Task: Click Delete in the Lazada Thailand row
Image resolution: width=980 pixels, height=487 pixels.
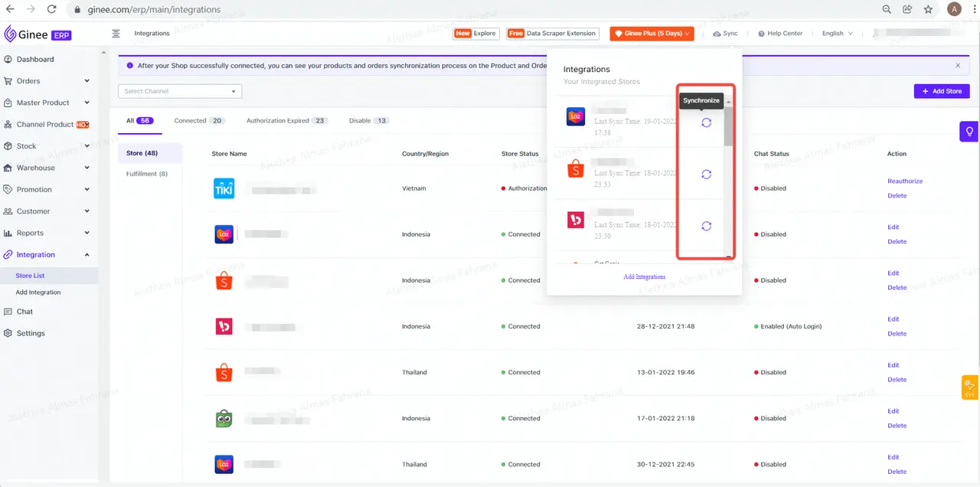Action: tap(897, 471)
